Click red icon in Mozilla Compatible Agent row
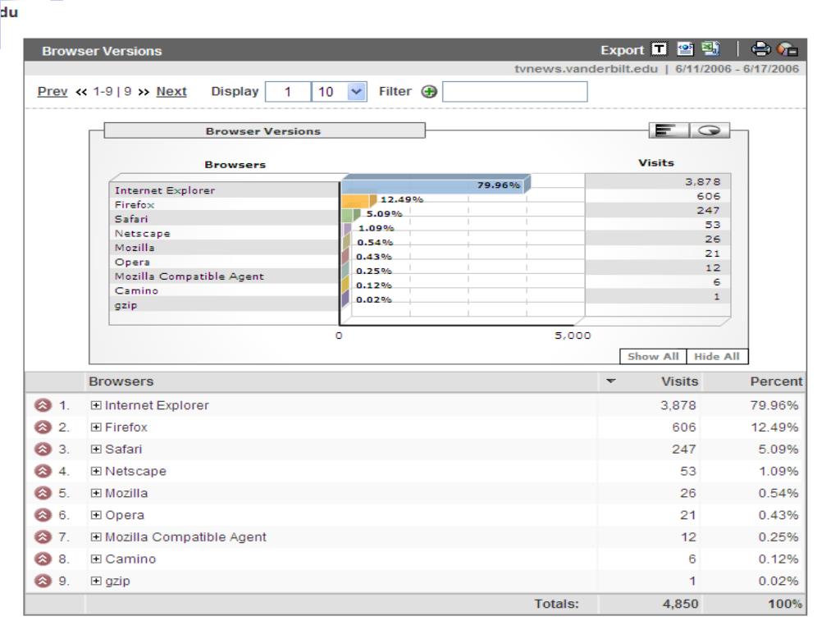This screenshot has height=630, width=840. click(43, 537)
